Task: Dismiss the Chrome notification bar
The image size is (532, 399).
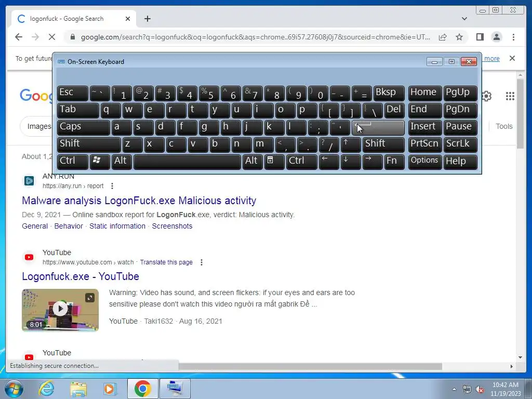Action: [x=512, y=58]
